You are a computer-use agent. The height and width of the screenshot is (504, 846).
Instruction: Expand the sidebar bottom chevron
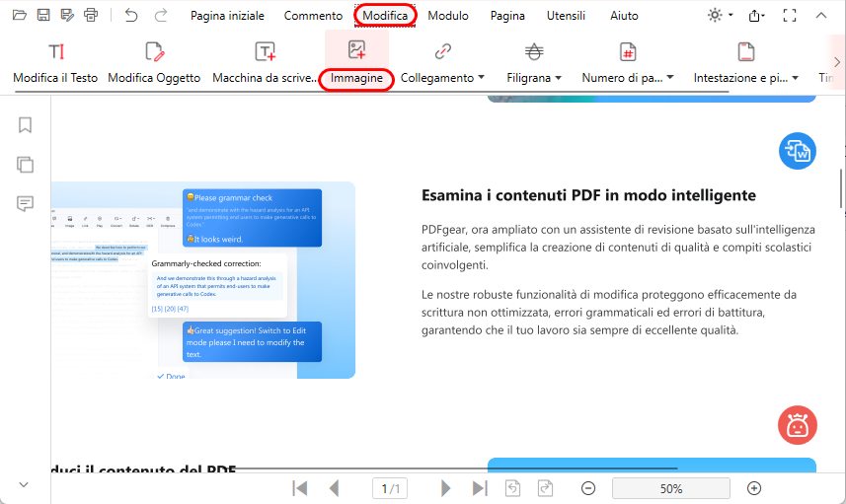click(x=24, y=484)
